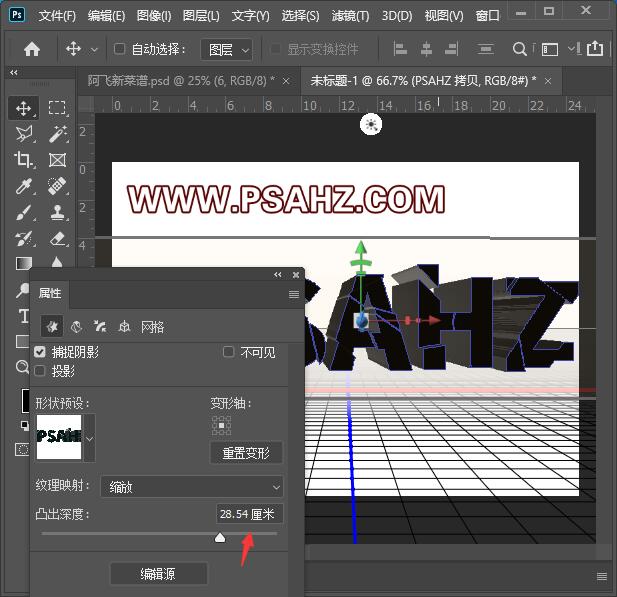This screenshot has width=617, height=597.
Task: Select the Eraser tool
Action: (57, 238)
